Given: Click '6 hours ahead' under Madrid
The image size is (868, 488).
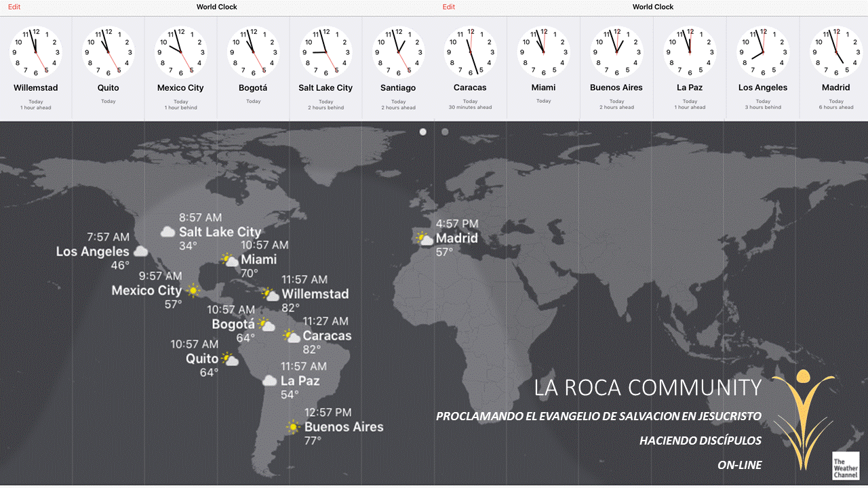Looking at the screenshot, I should click(x=836, y=107).
